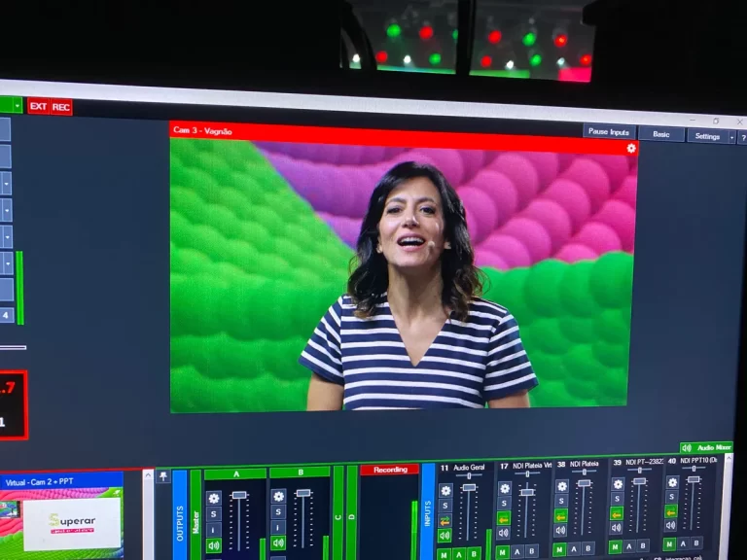Open settings gear on output bus B
The width and height of the screenshot is (747, 560).
pyautogui.click(x=278, y=496)
